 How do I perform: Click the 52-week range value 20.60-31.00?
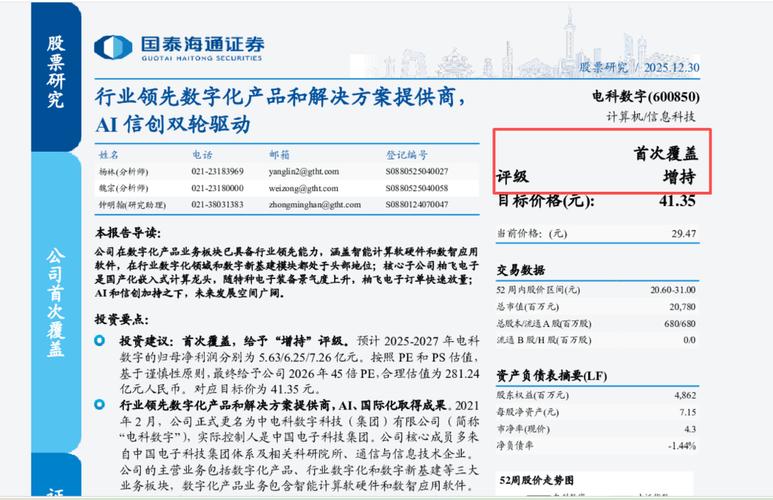click(673, 290)
